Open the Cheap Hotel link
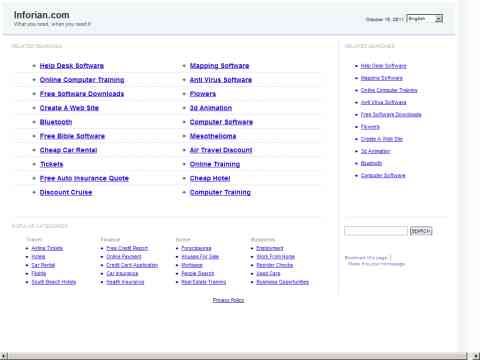480x360 pixels. coord(210,178)
